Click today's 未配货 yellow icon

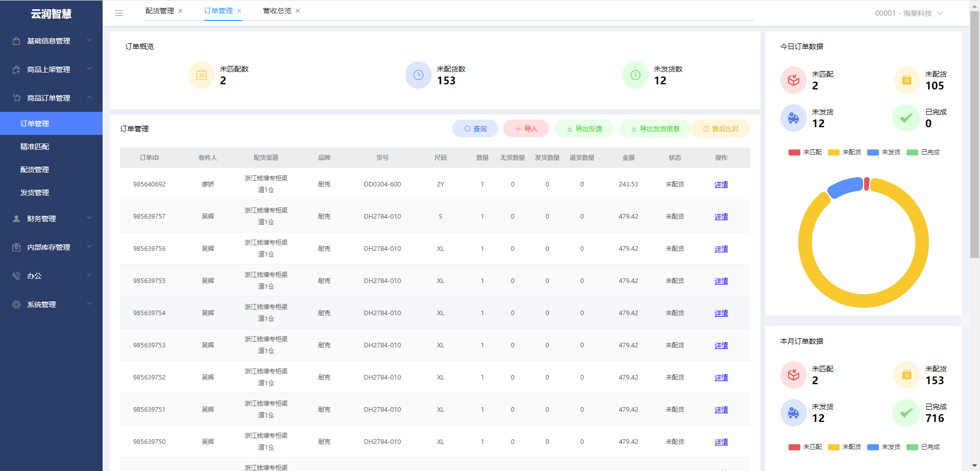click(x=907, y=80)
